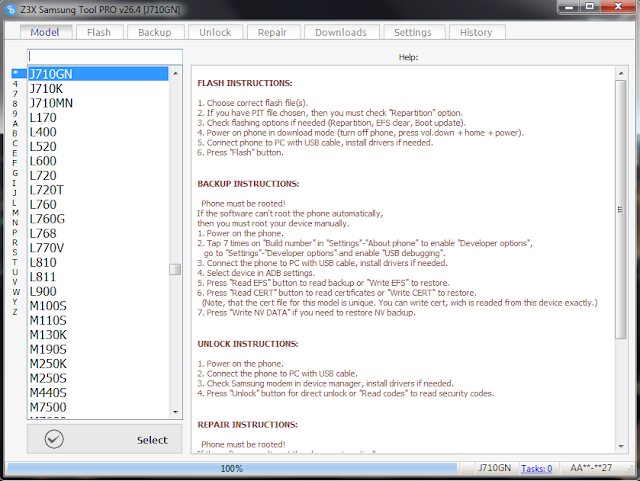Viewport: 640px width, 481px height.
Task: Click AA**-**27 serial in status bar
Action: pyautogui.click(x=591, y=468)
